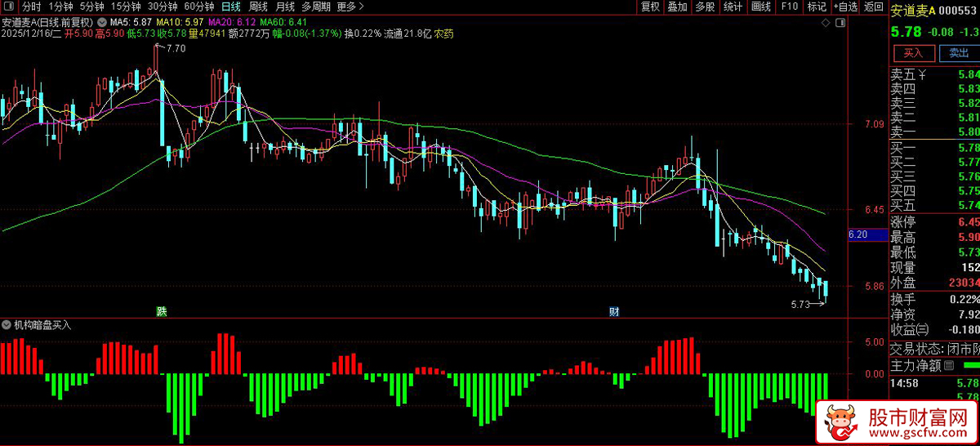Screen dimensions: 980x446
Task: Click the 跌 marker below the chart
Action: pos(162,311)
